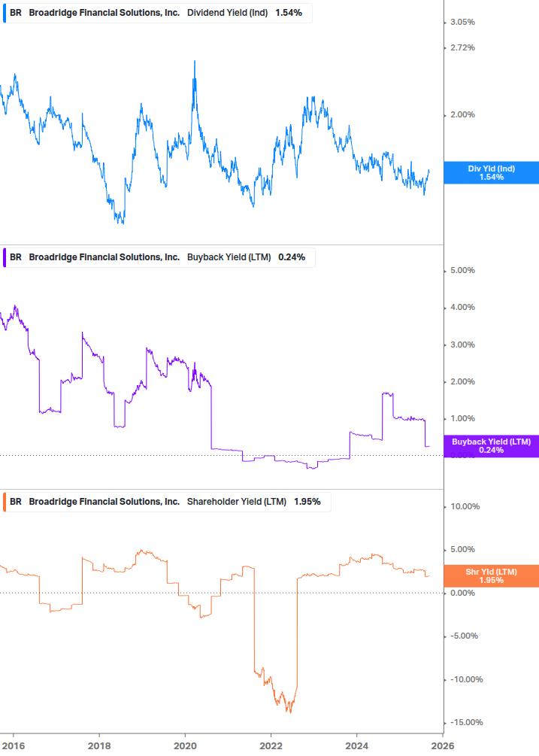Click the 0.00% tick on shareholder yield axis

[462, 593]
